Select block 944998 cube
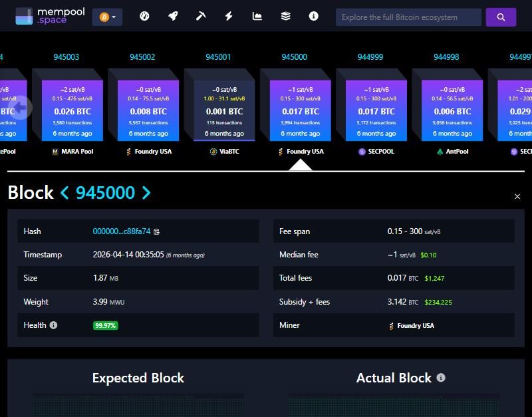Image resolution: width=532 pixels, height=417 pixels. pos(452,110)
